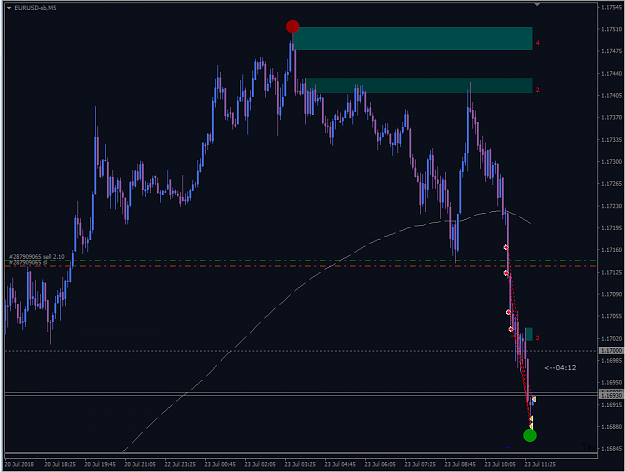Screen dimensions: 625x472
Task: Click the EURUSD-sb,M5 chart title
Action: pyautogui.click(x=35, y=8)
